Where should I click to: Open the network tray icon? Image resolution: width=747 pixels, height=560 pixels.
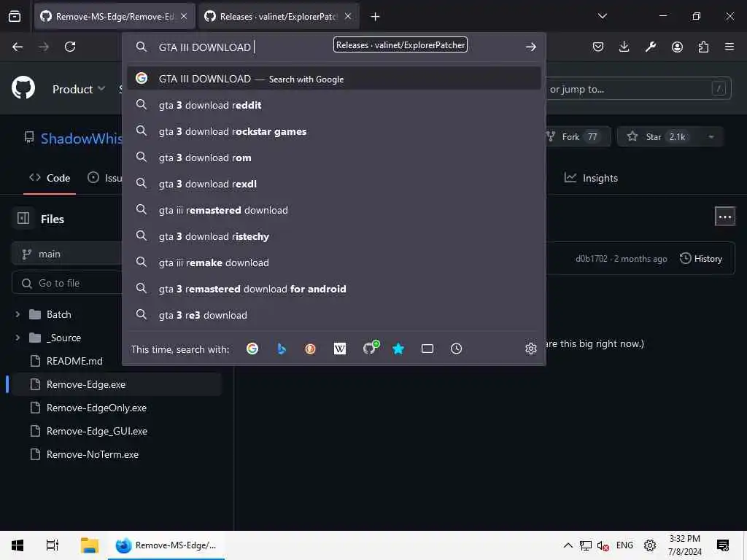pos(586,545)
